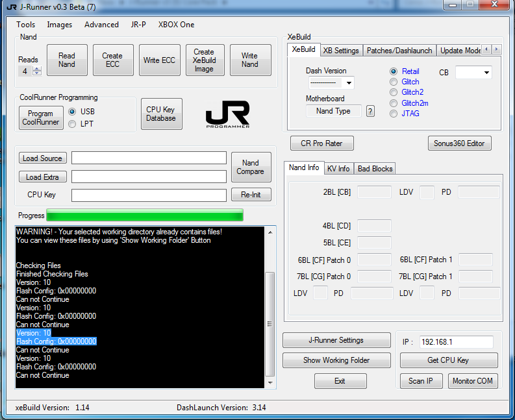
Task: Select the XeBuild tab
Action: 303,49
